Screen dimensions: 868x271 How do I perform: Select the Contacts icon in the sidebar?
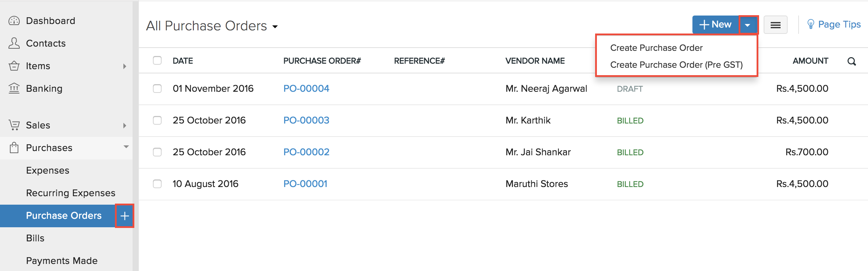point(13,43)
